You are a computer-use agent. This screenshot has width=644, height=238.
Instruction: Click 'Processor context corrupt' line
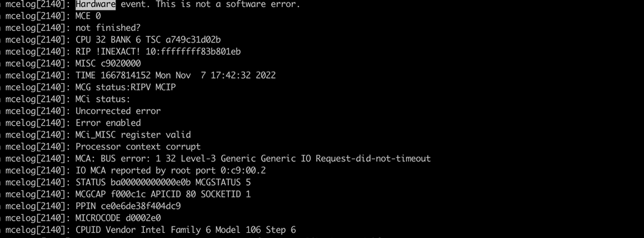coord(138,146)
